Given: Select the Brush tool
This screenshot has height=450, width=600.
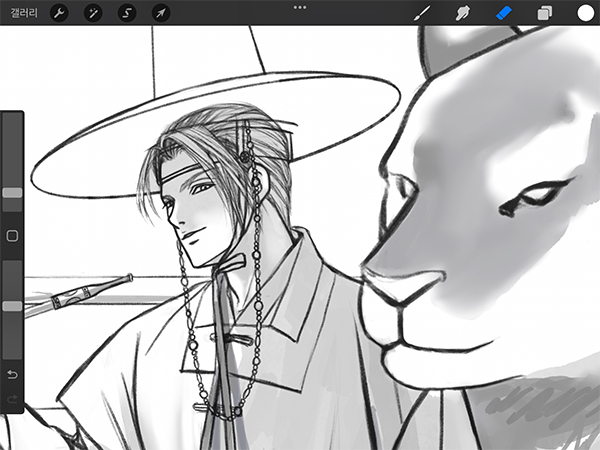Looking at the screenshot, I should (422, 13).
